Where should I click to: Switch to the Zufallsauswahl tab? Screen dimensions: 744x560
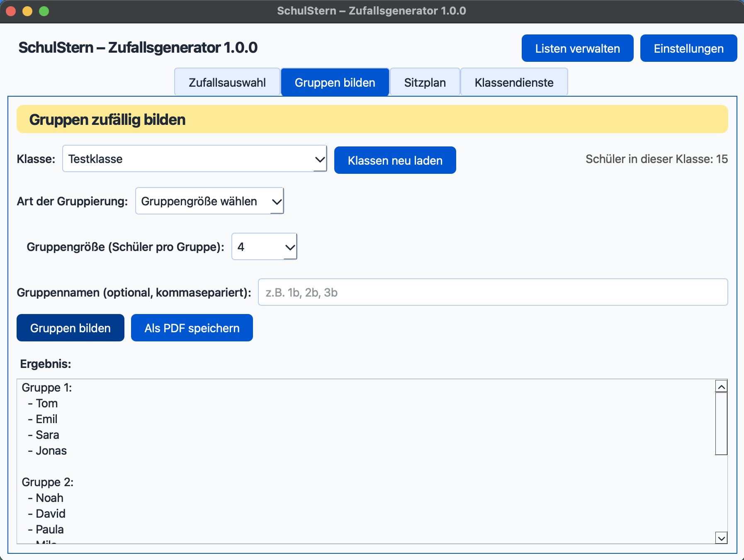[x=227, y=82]
